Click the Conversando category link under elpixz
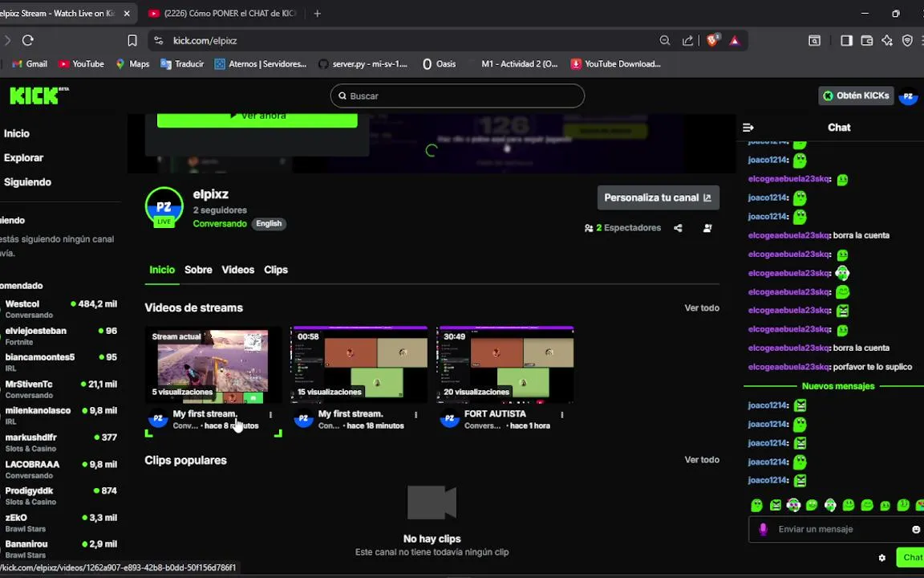The width and height of the screenshot is (924, 578). point(220,223)
